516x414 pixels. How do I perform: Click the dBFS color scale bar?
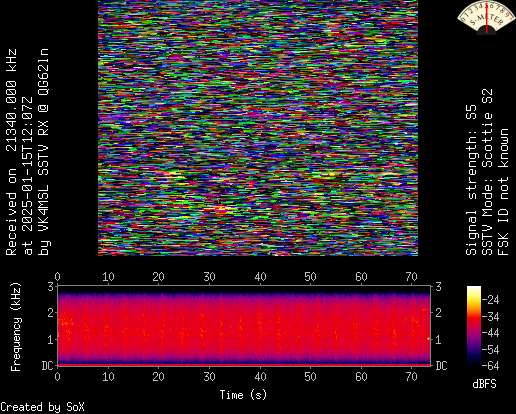[x=474, y=326]
